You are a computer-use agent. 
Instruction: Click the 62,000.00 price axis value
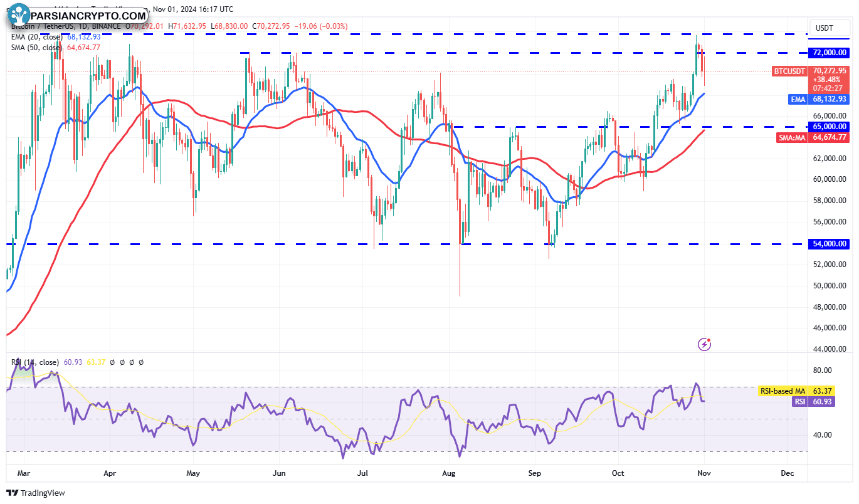(x=830, y=159)
